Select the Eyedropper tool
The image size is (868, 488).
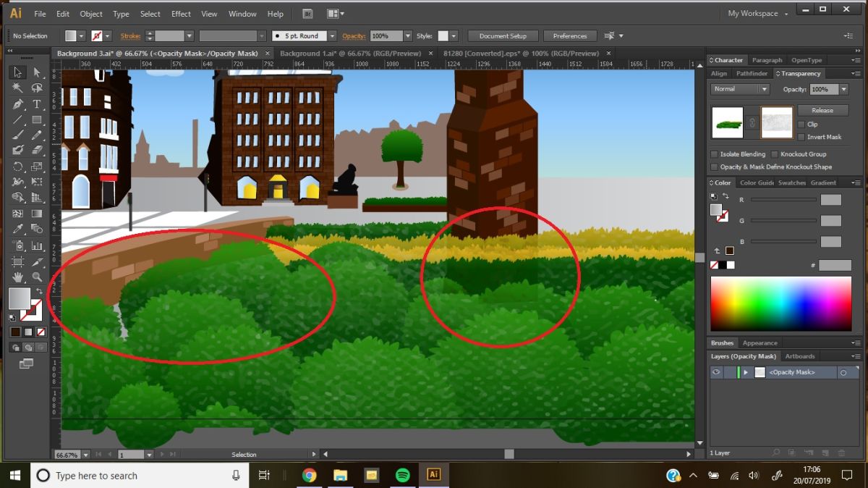click(18, 230)
